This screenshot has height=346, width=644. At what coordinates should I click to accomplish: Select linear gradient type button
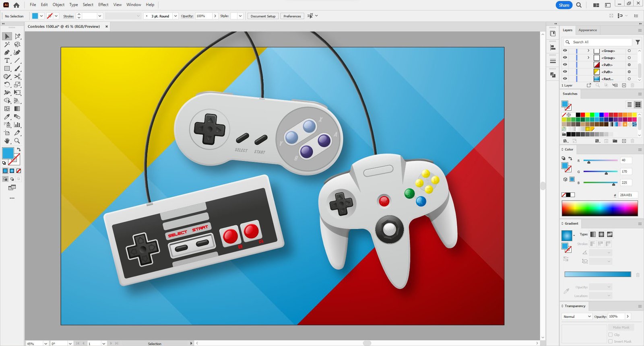[593, 234]
